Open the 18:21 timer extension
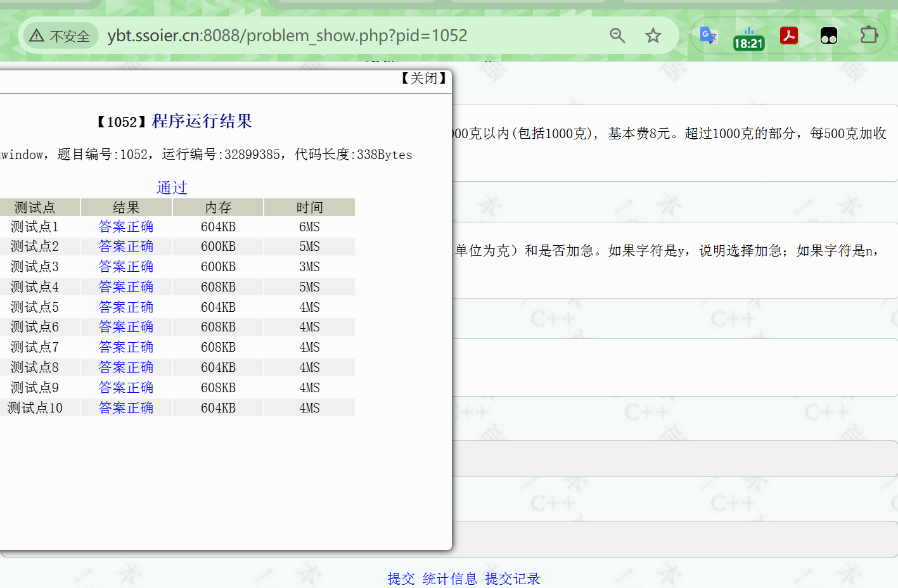This screenshot has width=898, height=588. click(748, 38)
